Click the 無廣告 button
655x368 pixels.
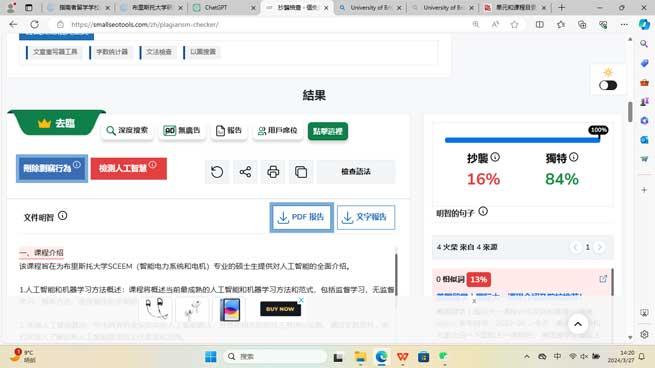(182, 131)
